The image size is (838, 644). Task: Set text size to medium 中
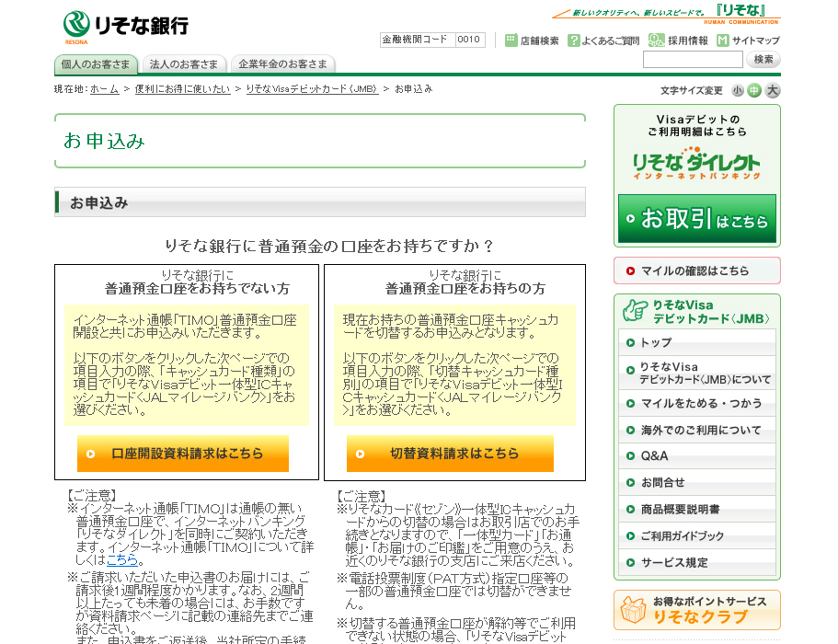754,90
